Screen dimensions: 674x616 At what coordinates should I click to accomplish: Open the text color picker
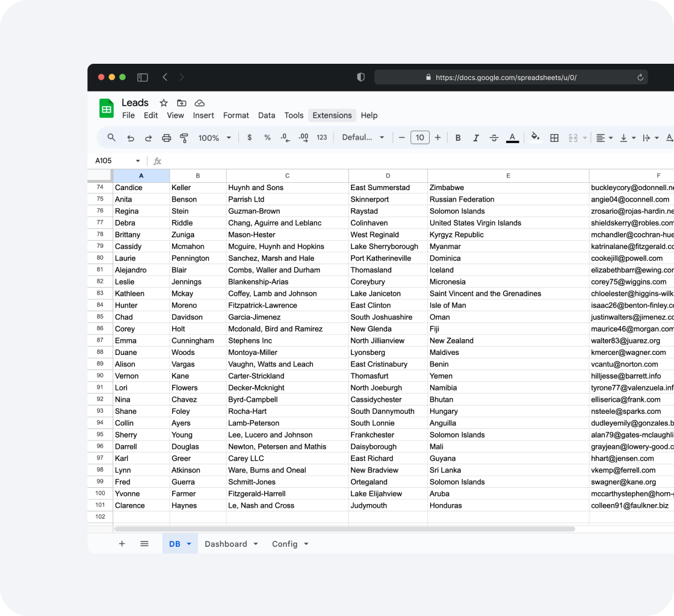pos(512,137)
